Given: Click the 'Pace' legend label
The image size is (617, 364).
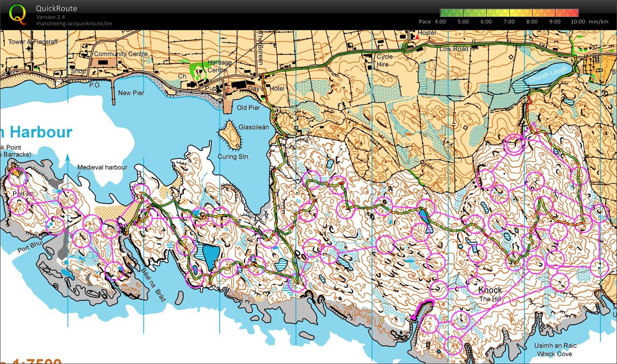Looking at the screenshot, I should (x=425, y=22).
